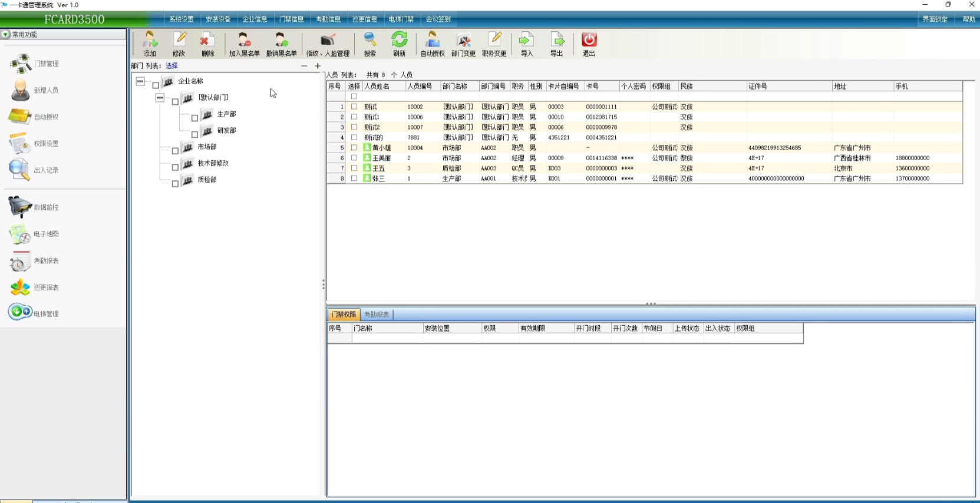Image resolution: width=980 pixels, height=503 pixels.
Task: Tick the checkbox for row 王五
Action: click(354, 168)
